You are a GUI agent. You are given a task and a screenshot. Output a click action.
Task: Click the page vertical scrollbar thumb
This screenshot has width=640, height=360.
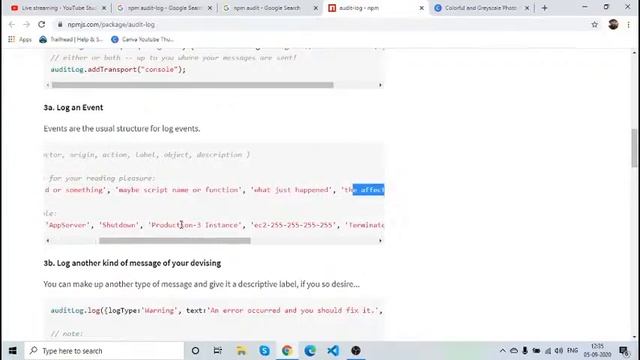pyautogui.click(x=634, y=148)
